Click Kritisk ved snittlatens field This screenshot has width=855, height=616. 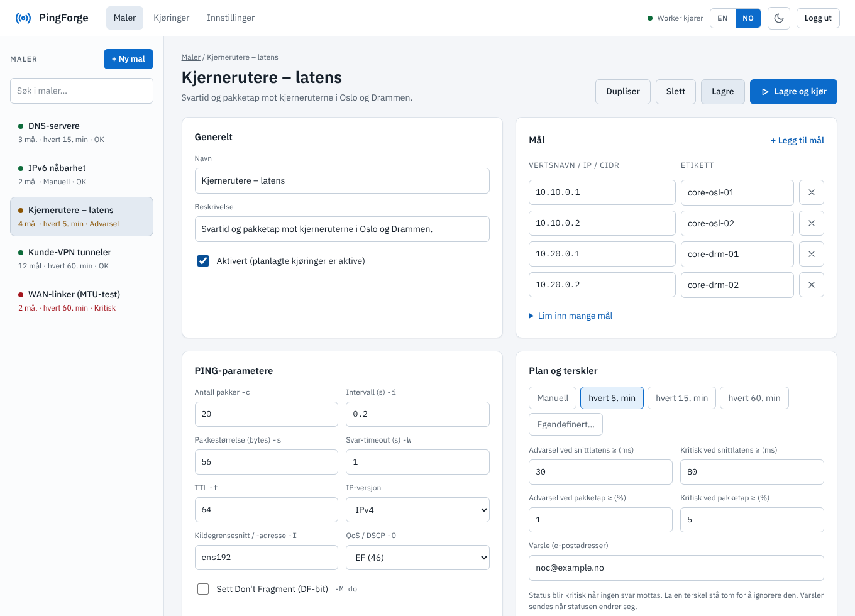click(752, 472)
